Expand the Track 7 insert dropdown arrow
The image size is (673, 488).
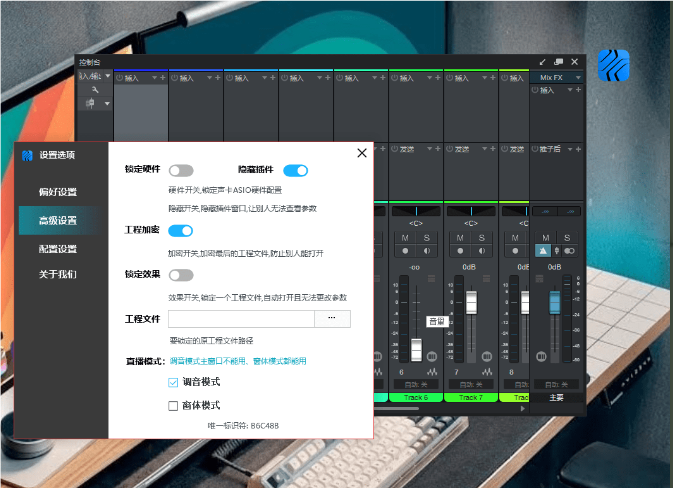(485, 77)
